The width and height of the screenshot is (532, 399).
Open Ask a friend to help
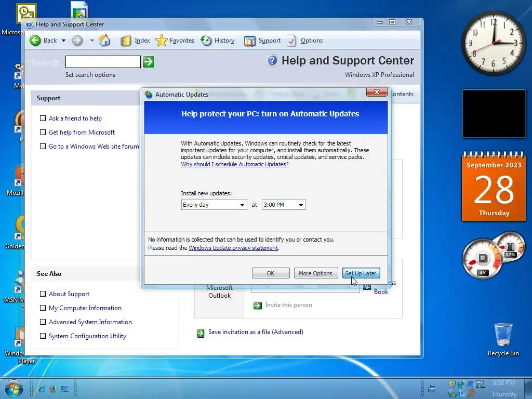[x=75, y=118]
